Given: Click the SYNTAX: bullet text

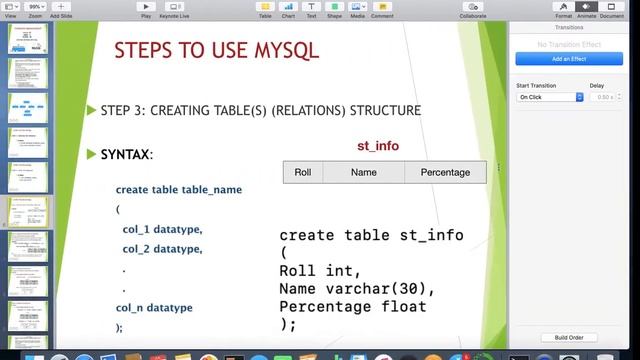Looking at the screenshot, I should pyautogui.click(x=127, y=155).
